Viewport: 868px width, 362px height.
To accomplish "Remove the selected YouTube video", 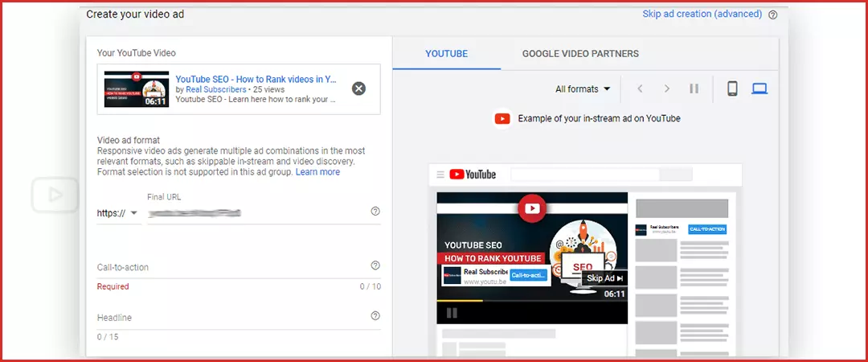I will point(358,88).
